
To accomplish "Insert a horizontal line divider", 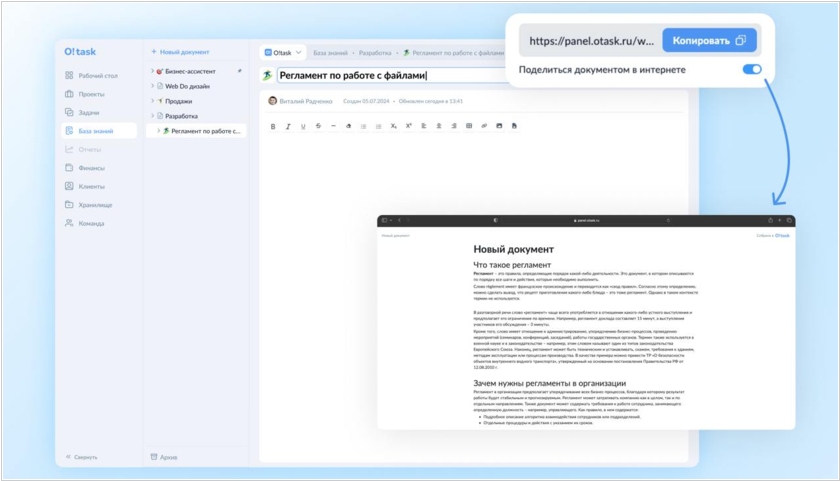I will 333,126.
